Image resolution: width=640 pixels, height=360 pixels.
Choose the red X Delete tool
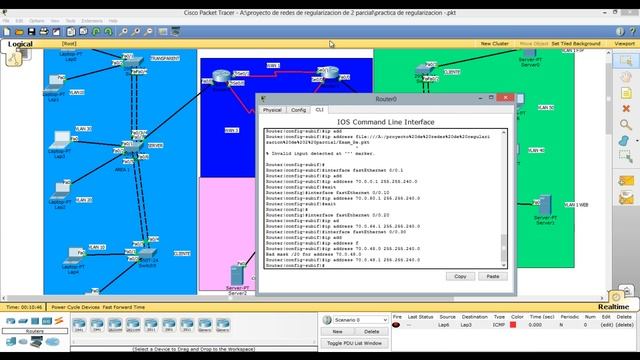click(626, 109)
